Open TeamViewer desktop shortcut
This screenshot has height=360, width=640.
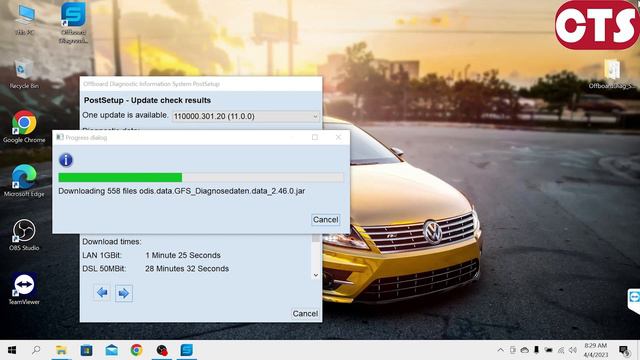coord(24,289)
